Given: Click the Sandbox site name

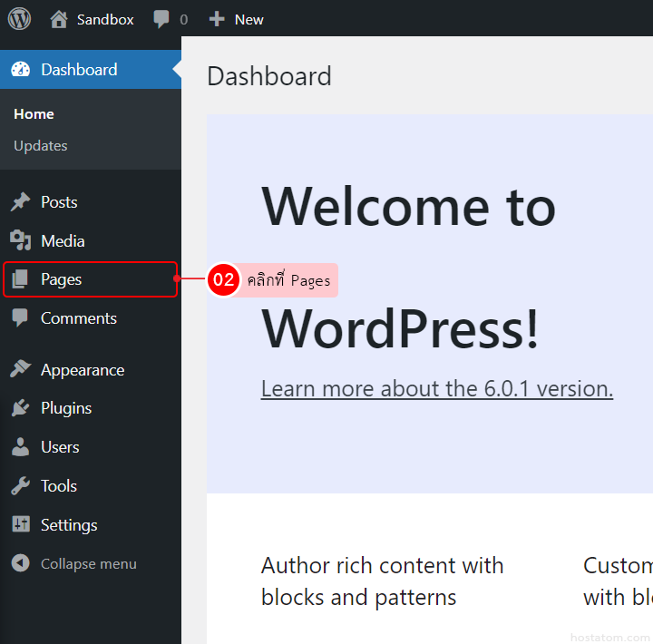Looking at the screenshot, I should (105, 19).
